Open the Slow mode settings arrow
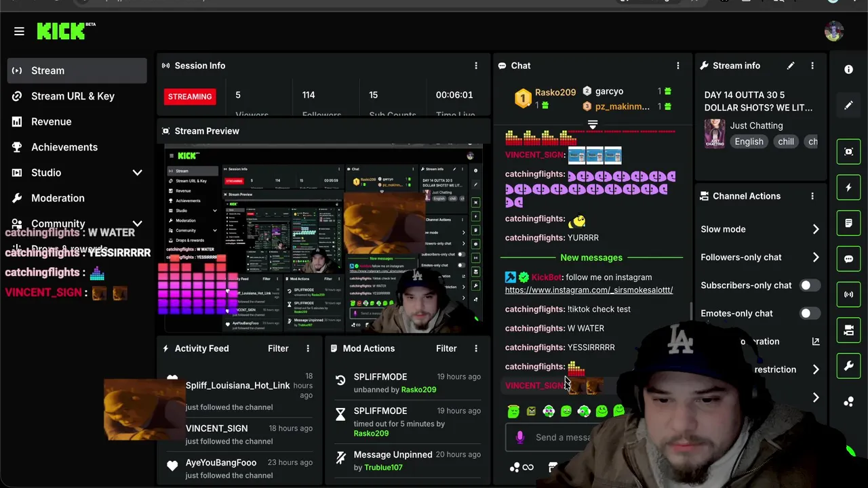 [x=816, y=229]
